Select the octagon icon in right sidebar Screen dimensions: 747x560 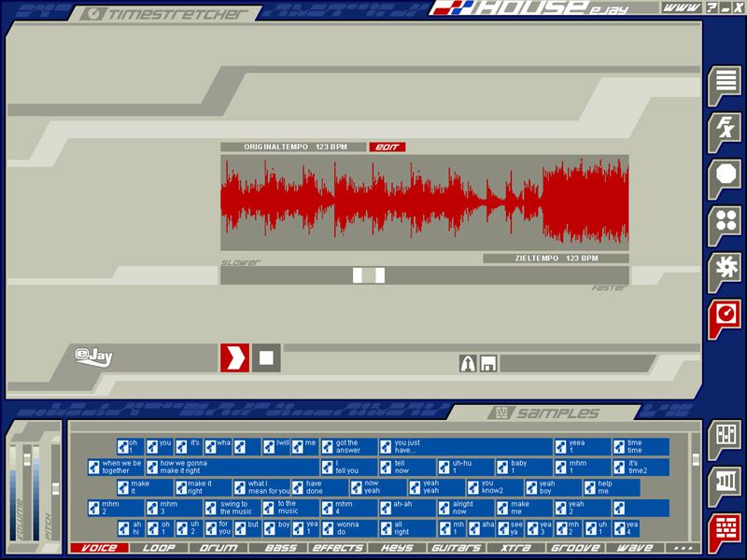[725, 176]
